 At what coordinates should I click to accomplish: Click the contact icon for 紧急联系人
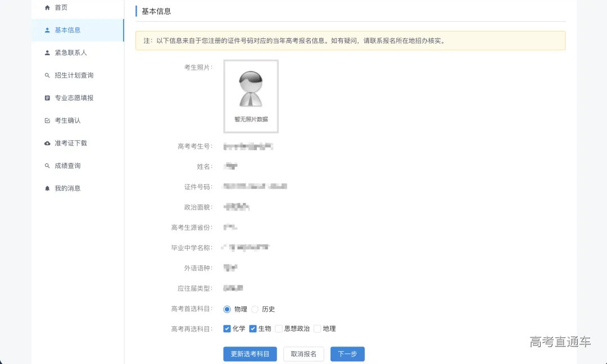[47, 52]
